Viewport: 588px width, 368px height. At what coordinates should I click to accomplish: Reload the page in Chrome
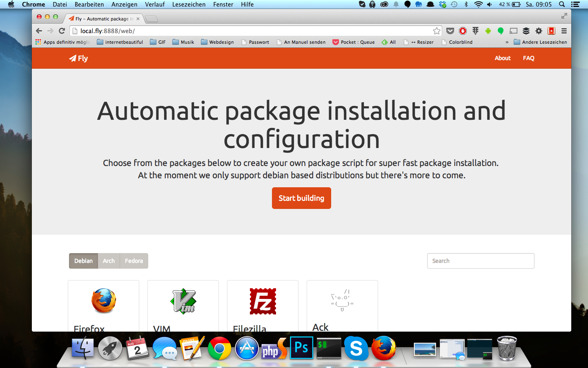pos(62,31)
